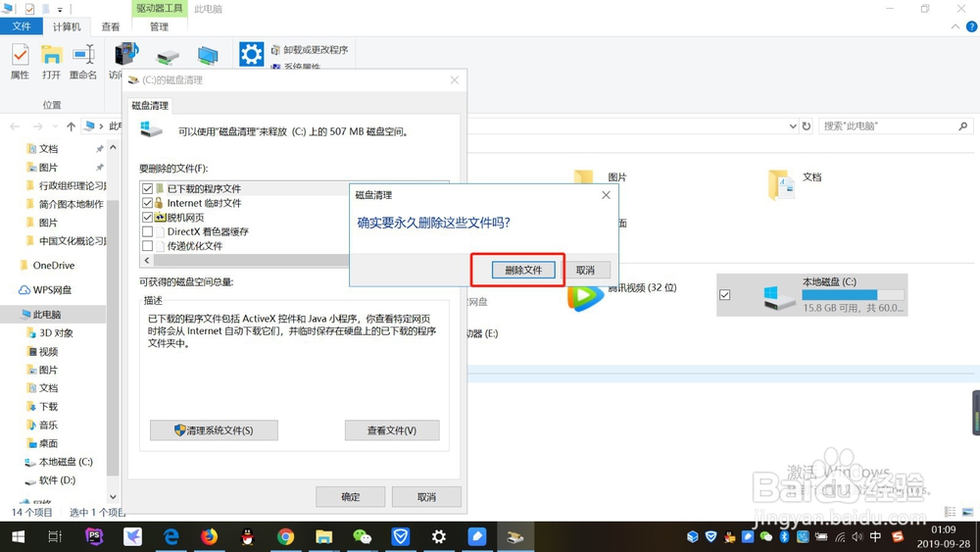Click the search 此电脑 input field
This screenshot has height=552, width=980.
[888, 126]
